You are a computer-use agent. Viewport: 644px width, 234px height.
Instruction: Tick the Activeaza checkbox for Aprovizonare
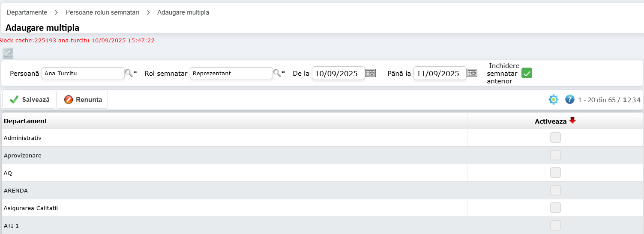pyautogui.click(x=555, y=155)
